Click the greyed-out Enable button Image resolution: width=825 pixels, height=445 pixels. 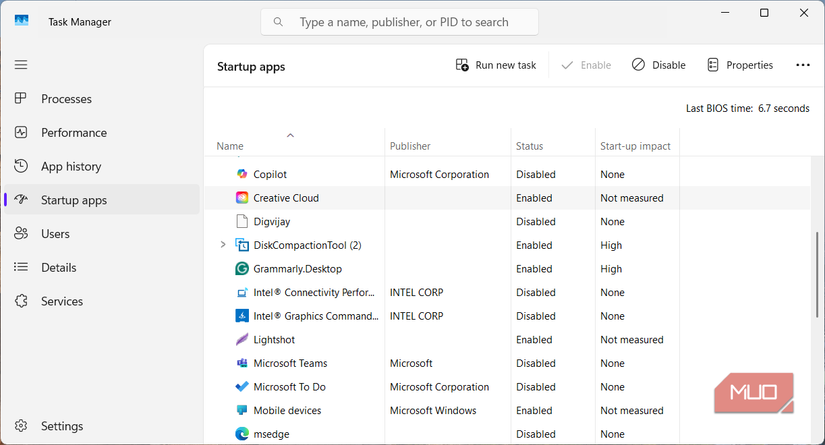click(586, 65)
